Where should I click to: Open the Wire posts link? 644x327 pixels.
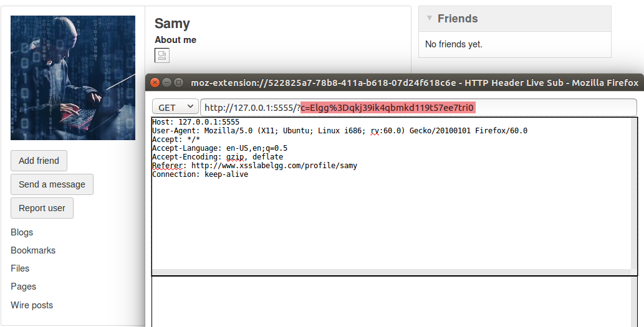point(32,305)
